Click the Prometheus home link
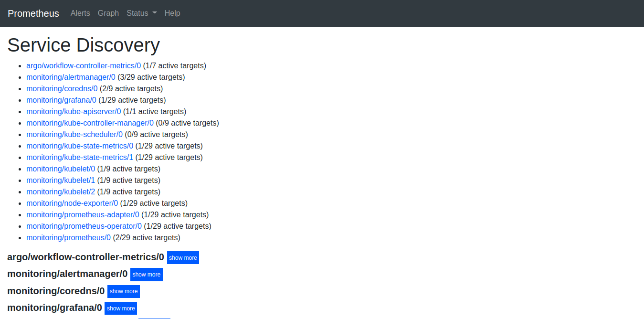Image resolution: width=644 pixels, height=319 pixels. (33, 13)
